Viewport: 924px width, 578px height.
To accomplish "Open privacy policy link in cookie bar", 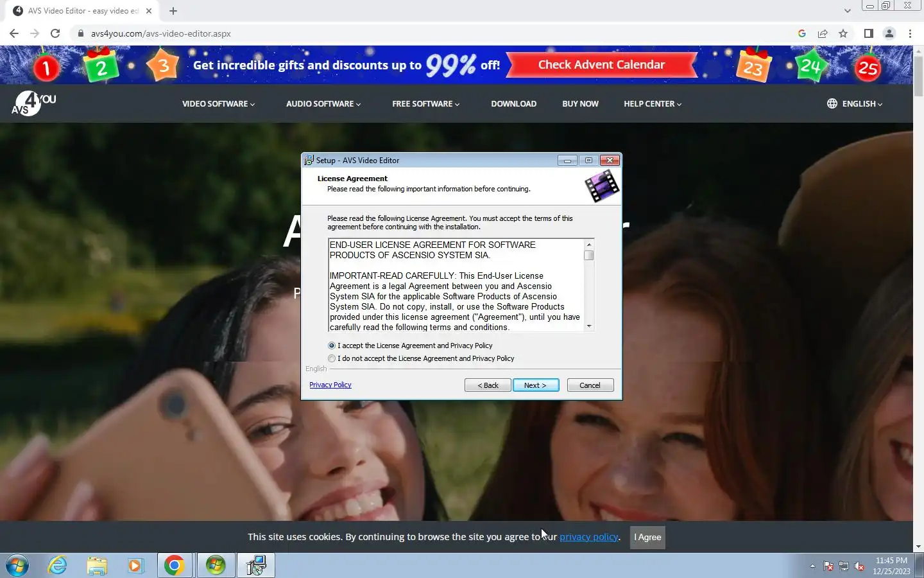I will pyautogui.click(x=588, y=537).
